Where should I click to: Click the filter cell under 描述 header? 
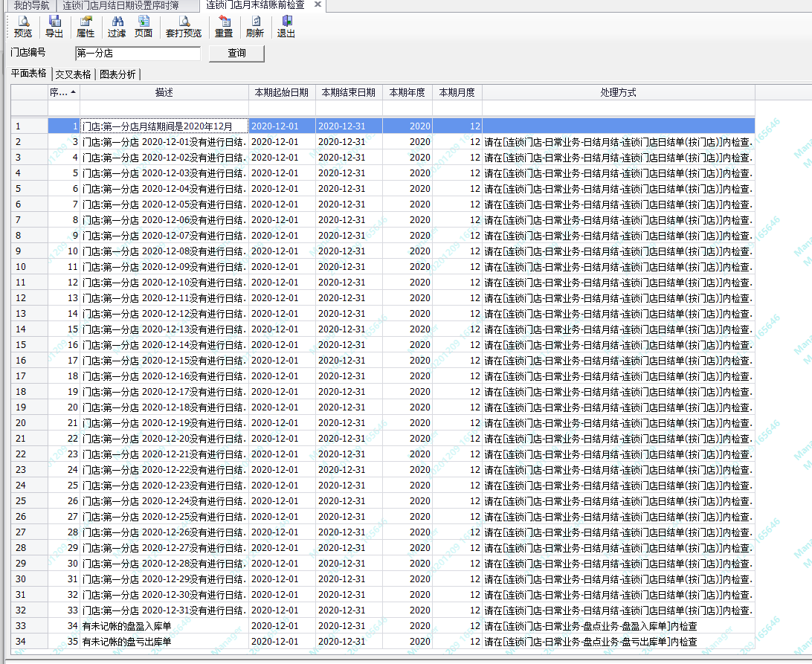pos(164,109)
